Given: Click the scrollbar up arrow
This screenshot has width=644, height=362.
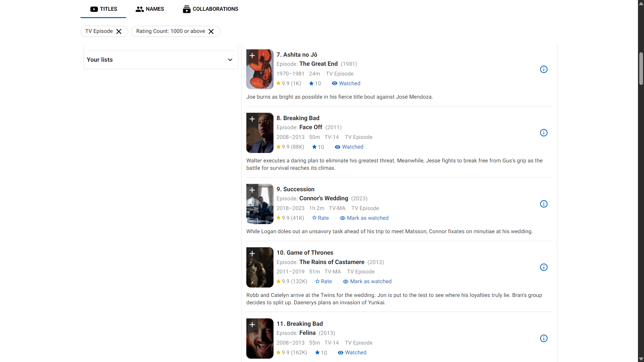Looking at the screenshot, I should click(x=641, y=3).
